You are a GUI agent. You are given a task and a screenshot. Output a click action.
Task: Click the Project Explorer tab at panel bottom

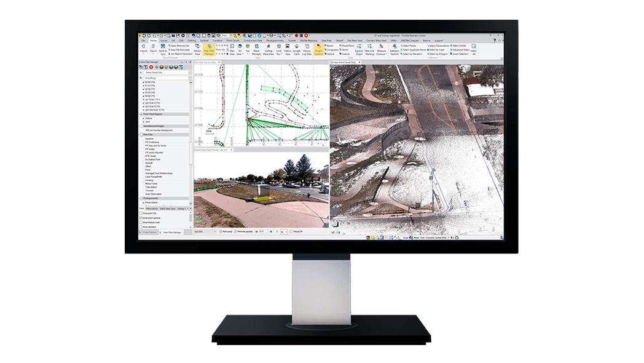[x=149, y=233]
